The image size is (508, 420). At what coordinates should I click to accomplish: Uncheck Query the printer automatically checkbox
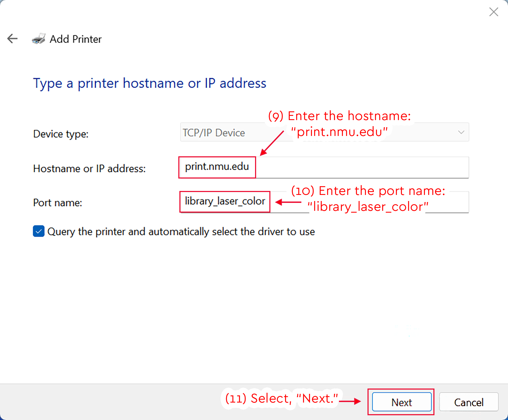[39, 231]
